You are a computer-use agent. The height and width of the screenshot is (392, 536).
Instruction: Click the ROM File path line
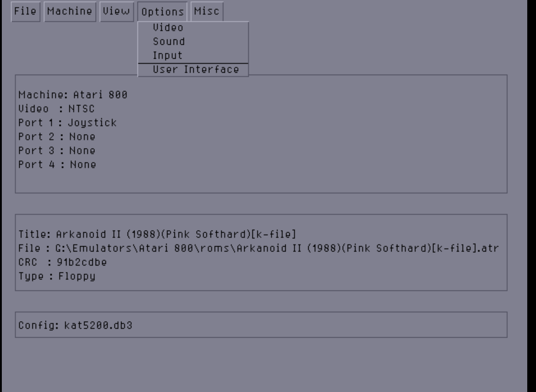tap(258, 248)
